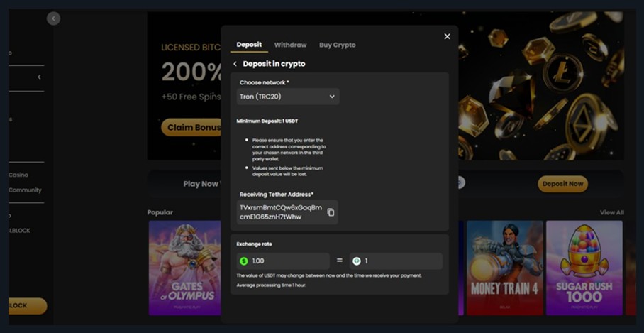Select the Deposit tab
Image resolution: width=644 pixels, height=333 pixels.
coord(249,45)
